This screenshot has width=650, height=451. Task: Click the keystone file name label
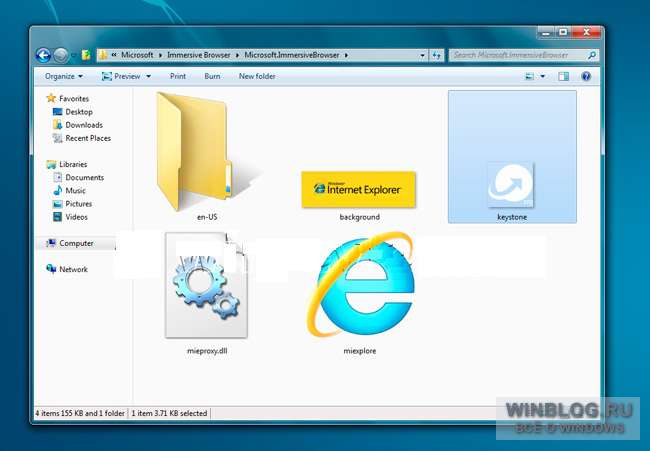point(512,217)
